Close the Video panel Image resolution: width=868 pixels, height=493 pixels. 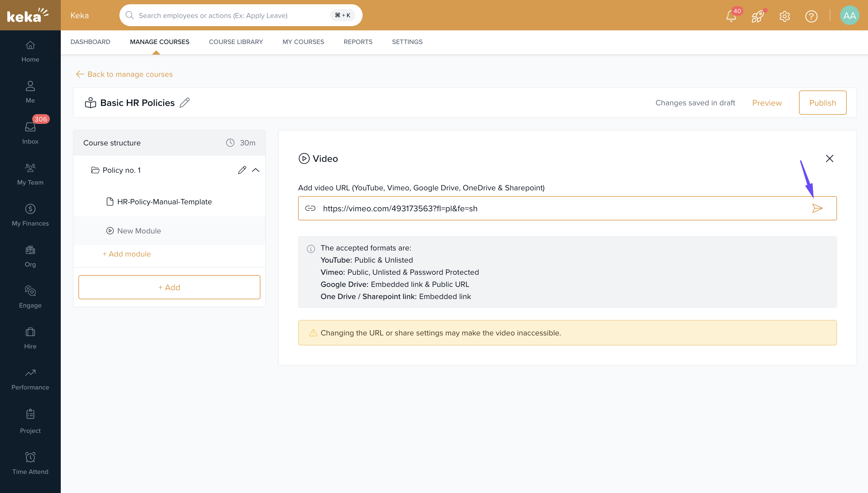tap(829, 158)
